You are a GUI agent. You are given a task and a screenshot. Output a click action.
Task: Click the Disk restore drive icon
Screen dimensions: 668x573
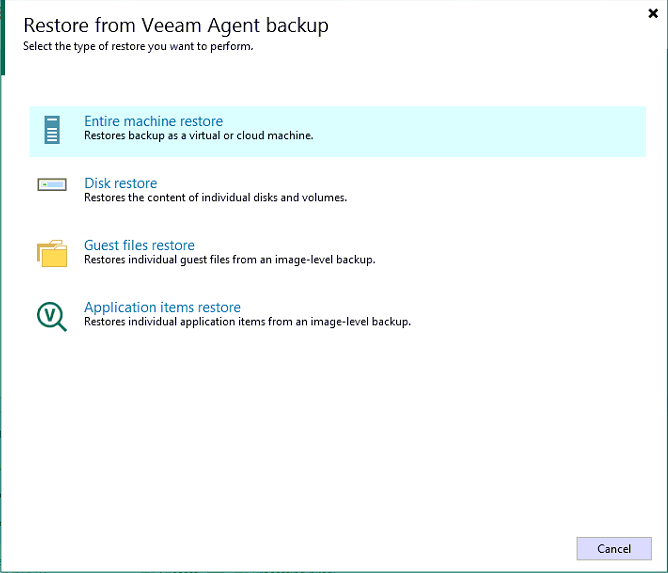pos(52,185)
